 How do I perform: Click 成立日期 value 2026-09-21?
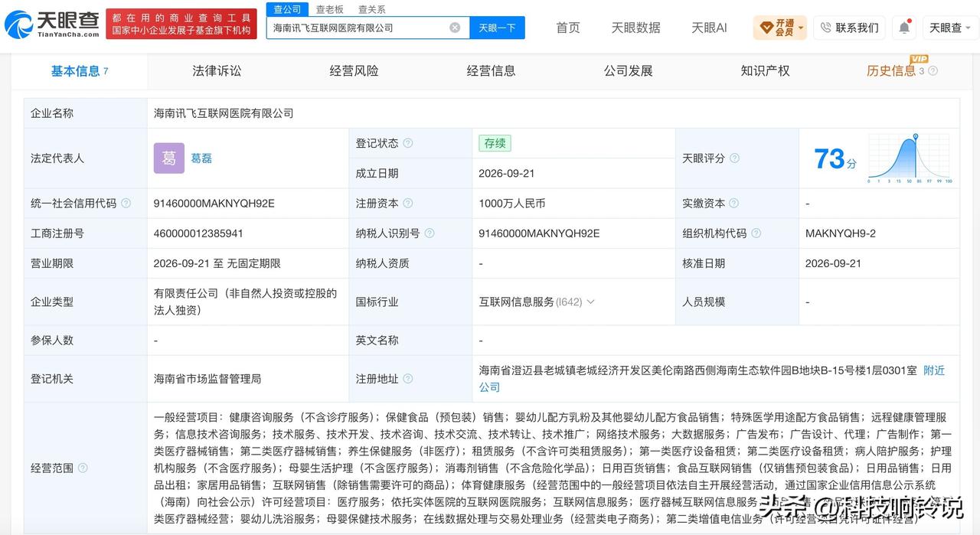point(507,173)
